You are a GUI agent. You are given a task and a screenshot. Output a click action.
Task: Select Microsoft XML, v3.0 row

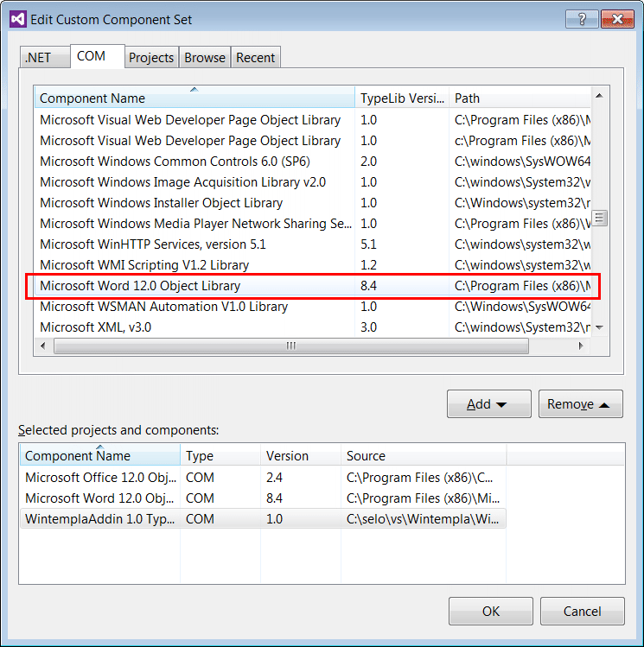pyautogui.click(x=313, y=327)
